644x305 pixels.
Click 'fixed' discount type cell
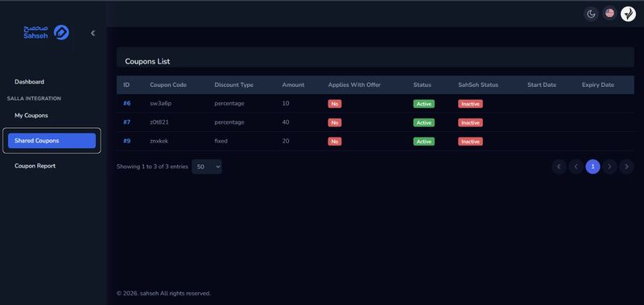(x=221, y=141)
